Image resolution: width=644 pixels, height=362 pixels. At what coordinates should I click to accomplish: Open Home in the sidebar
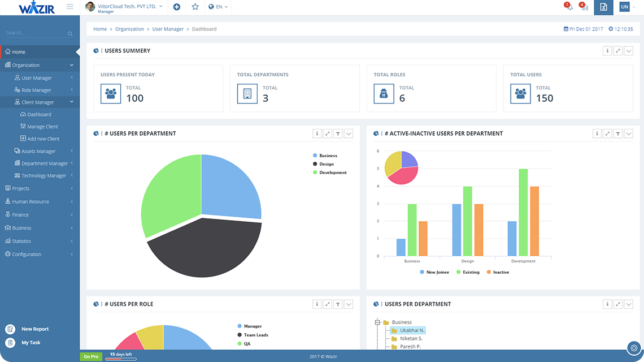40,52
